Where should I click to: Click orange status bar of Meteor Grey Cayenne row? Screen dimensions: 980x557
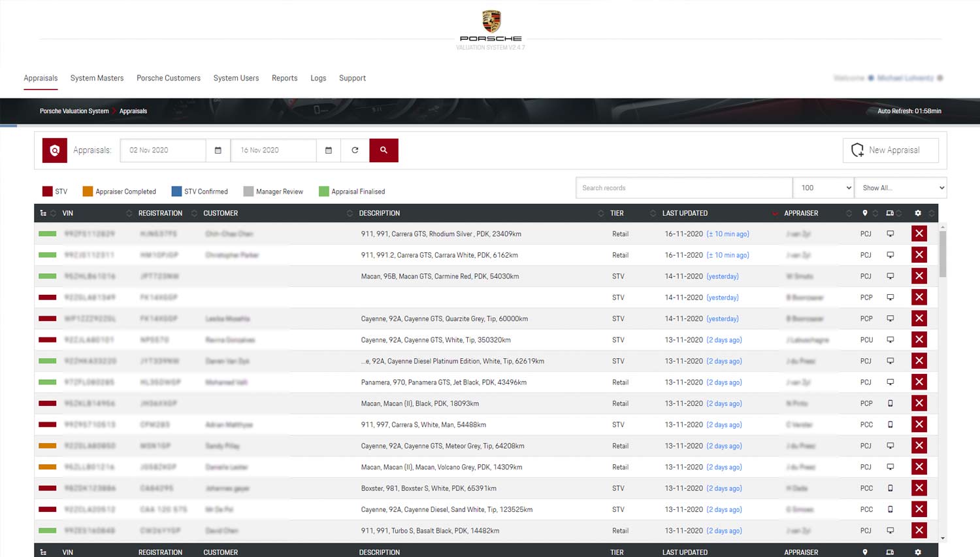tap(48, 446)
